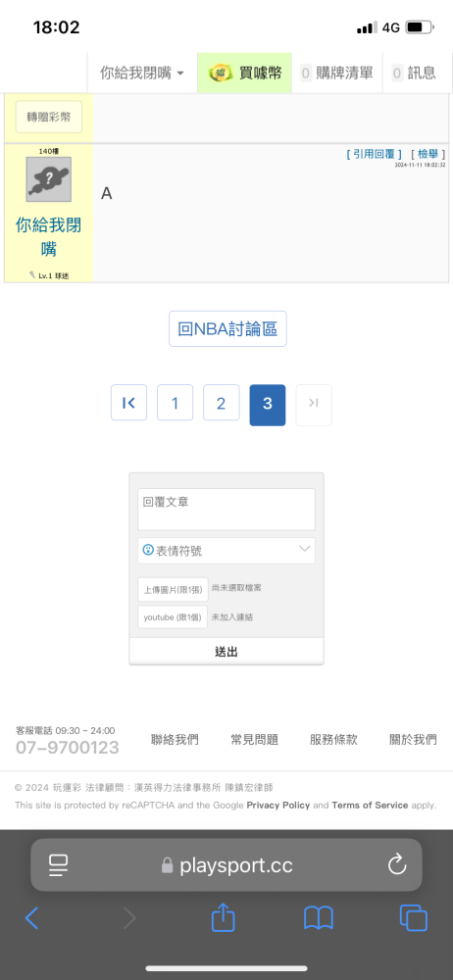Open 購牌清單 menu item

pos(337,73)
